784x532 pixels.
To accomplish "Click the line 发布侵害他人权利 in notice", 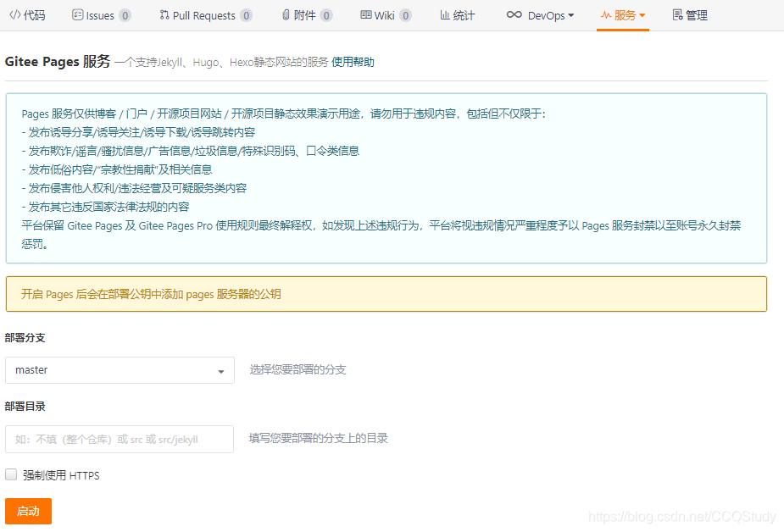I will tap(135, 188).
